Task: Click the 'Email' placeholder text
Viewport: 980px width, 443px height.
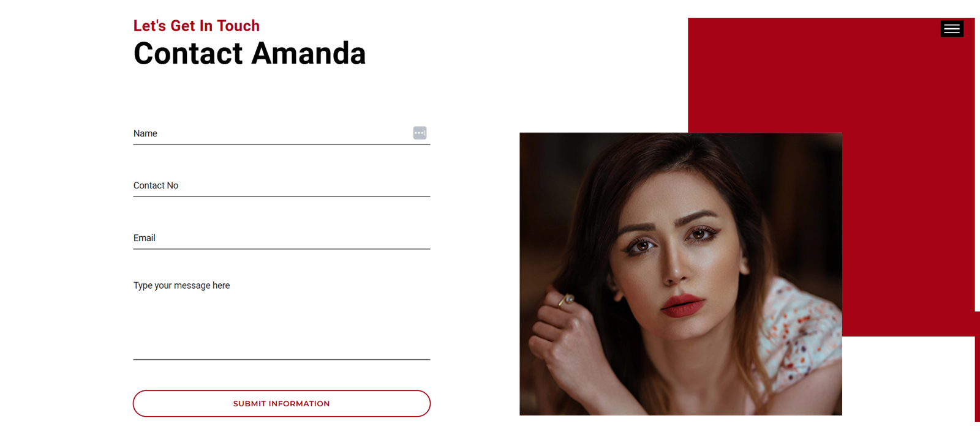Action: coord(145,238)
